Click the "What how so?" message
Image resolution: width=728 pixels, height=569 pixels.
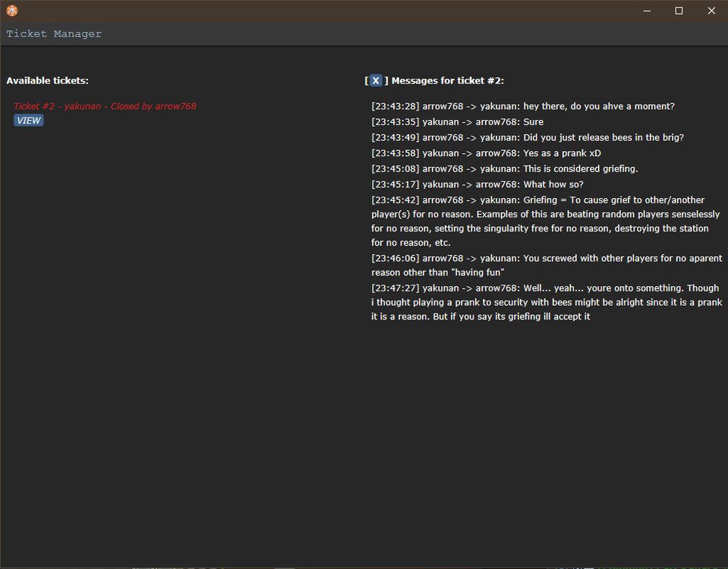477,184
